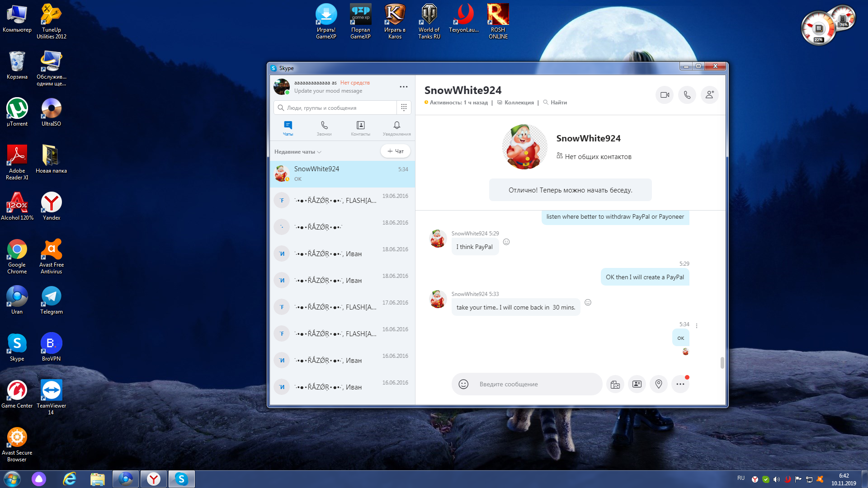
Task: Click the share location pin icon
Action: point(659,384)
